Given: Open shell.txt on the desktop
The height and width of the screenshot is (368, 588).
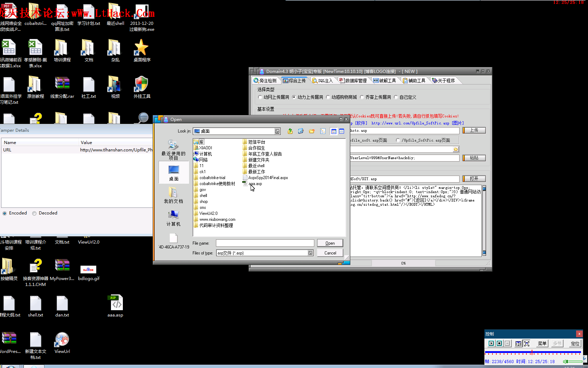Looking at the screenshot, I should point(36,306).
